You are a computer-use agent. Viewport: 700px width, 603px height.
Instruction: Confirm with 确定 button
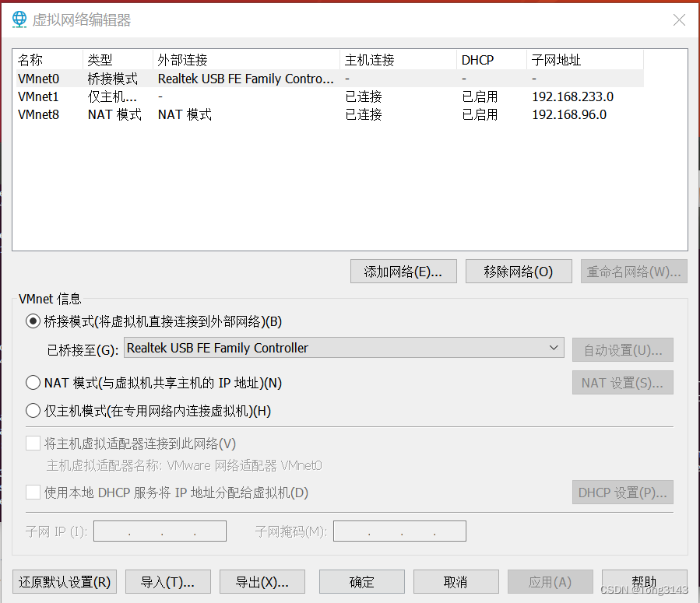[362, 581]
